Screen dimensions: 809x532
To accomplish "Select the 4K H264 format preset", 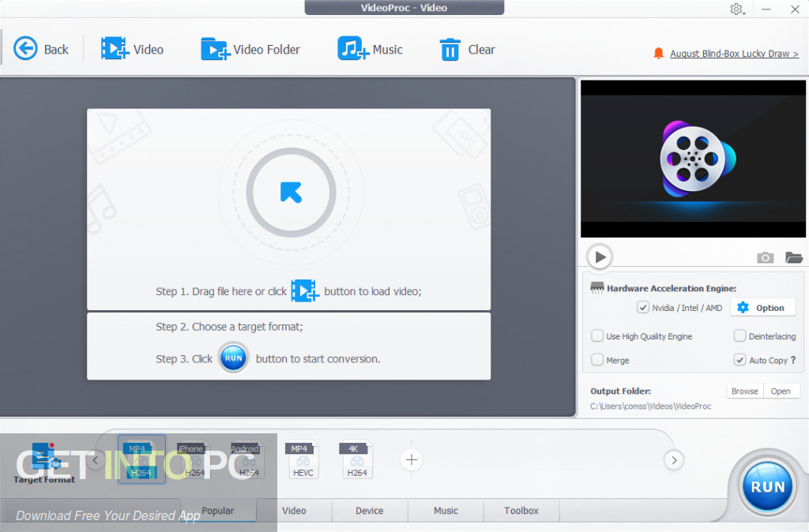I will [x=356, y=459].
